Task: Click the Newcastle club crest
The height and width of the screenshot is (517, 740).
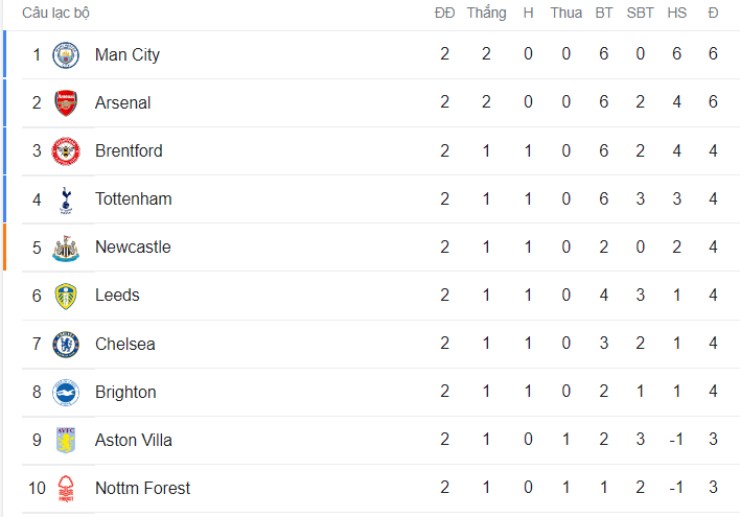Action: click(x=66, y=247)
